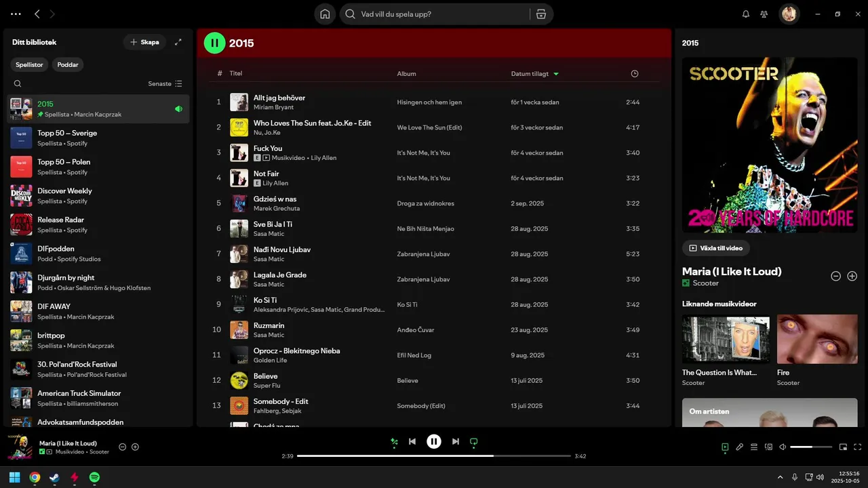Open the DIFpodden podcast
Screen dimensions: 868x488
(98, 253)
